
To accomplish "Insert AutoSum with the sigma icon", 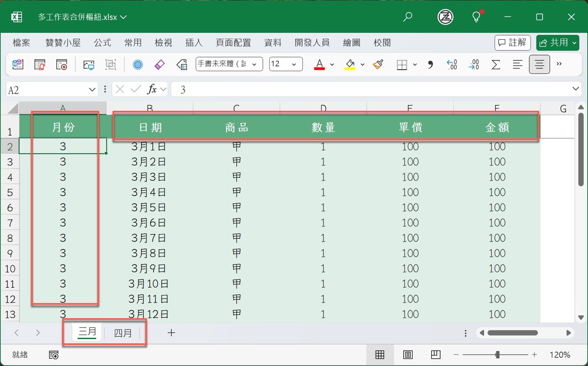I will tap(496, 64).
